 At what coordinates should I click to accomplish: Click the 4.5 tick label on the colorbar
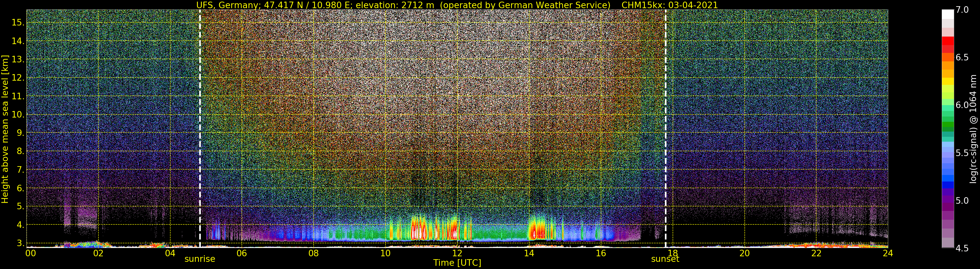[962, 248]
